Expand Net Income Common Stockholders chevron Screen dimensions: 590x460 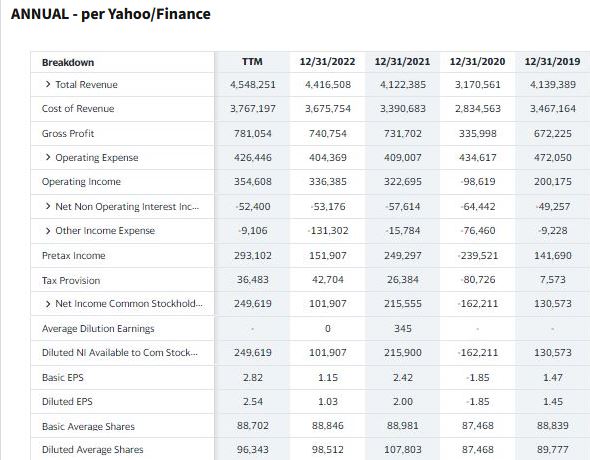(48, 304)
